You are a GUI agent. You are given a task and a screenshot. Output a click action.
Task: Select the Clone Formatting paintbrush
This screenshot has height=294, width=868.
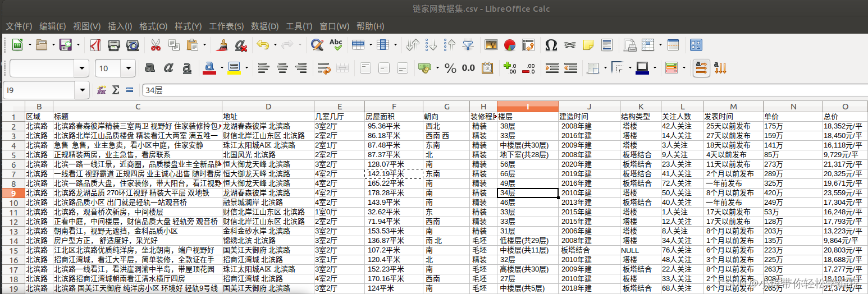[x=222, y=45]
